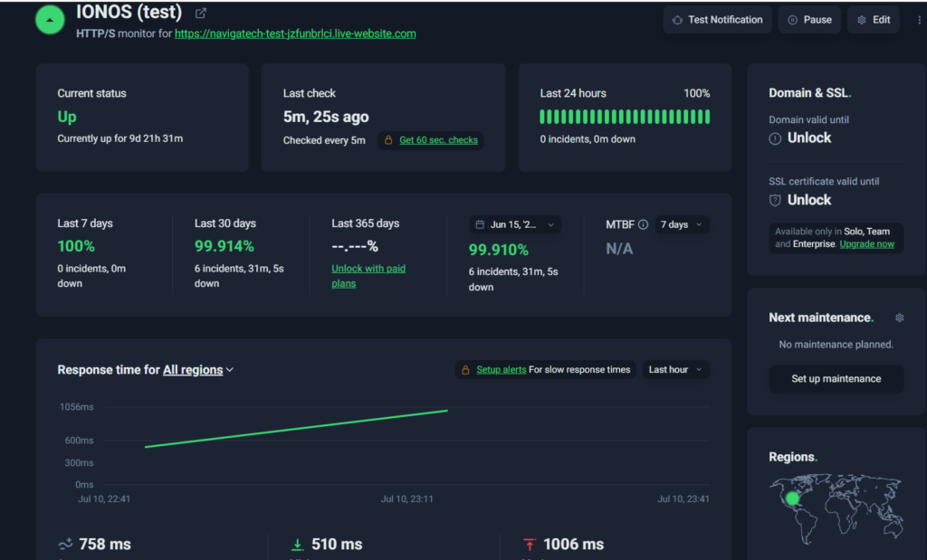Click the Upgrade now link
The width and height of the screenshot is (927, 560).
click(x=866, y=244)
